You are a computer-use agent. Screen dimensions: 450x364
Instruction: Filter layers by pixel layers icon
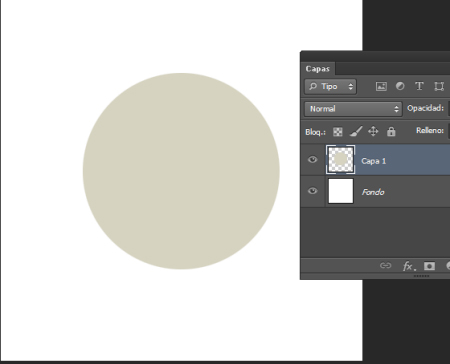[x=381, y=87]
